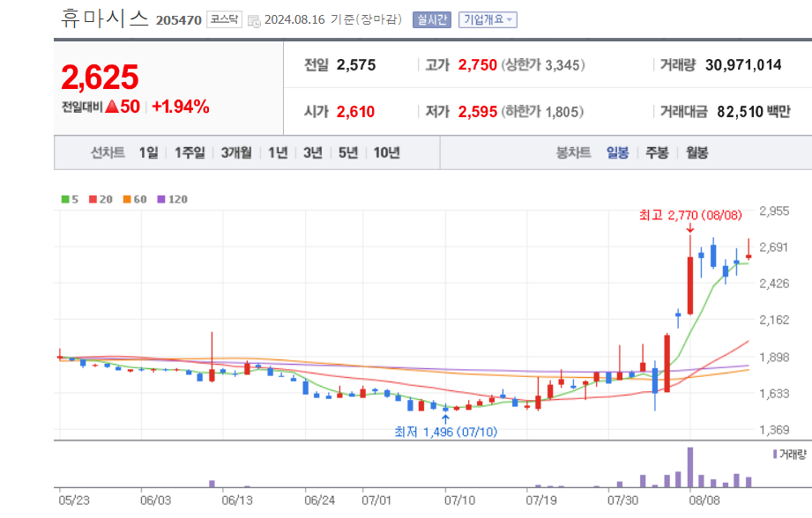The height and width of the screenshot is (518, 812).
Task: Click the 거래량 value 30,971,014
Action: [743, 65]
